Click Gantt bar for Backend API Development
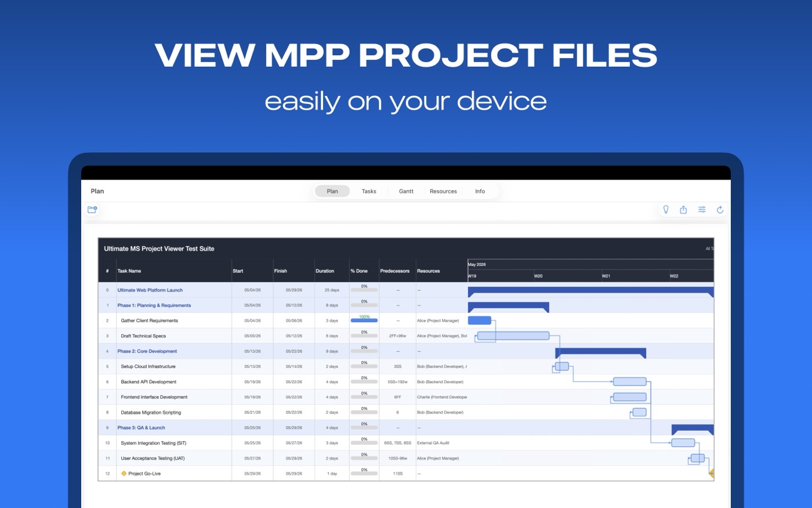Image resolution: width=812 pixels, height=508 pixels. pyautogui.click(x=630, y=381)
